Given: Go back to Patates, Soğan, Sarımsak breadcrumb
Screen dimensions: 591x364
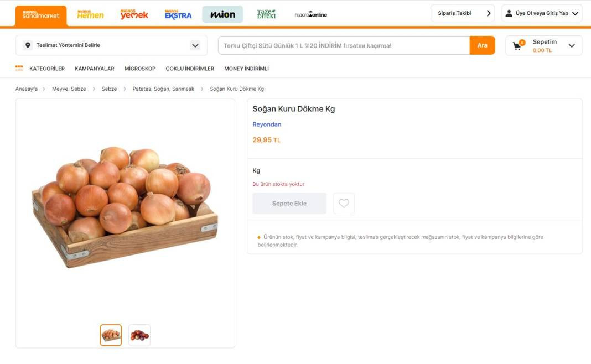Looking at the screenshot, I should tap(163, 89).
